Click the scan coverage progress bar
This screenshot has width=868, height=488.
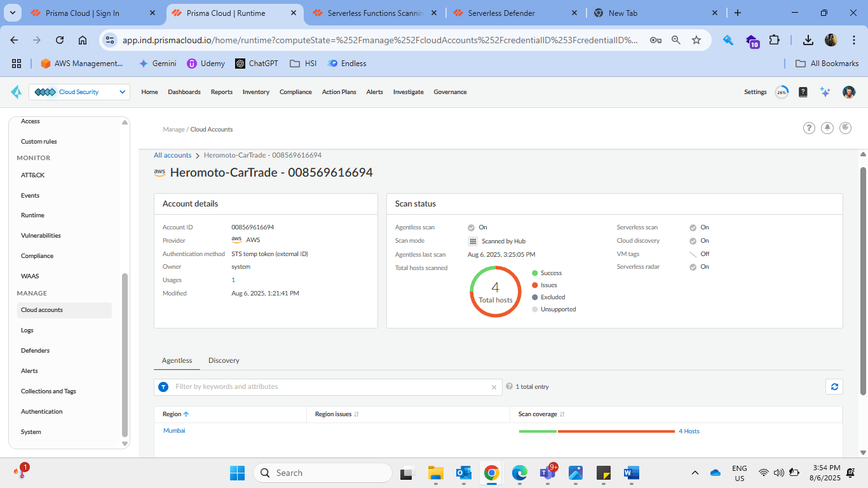point(596,431)
